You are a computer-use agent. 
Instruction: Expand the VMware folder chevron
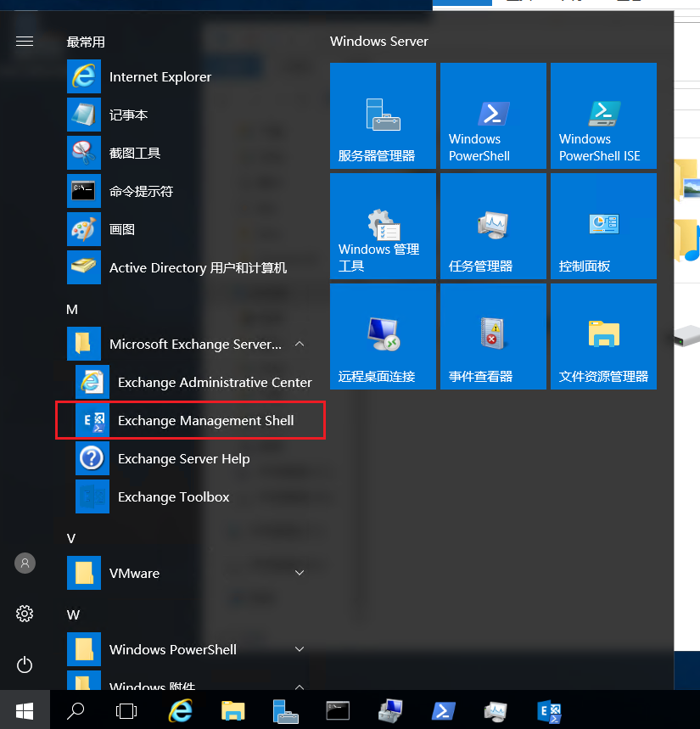point(300,573)
